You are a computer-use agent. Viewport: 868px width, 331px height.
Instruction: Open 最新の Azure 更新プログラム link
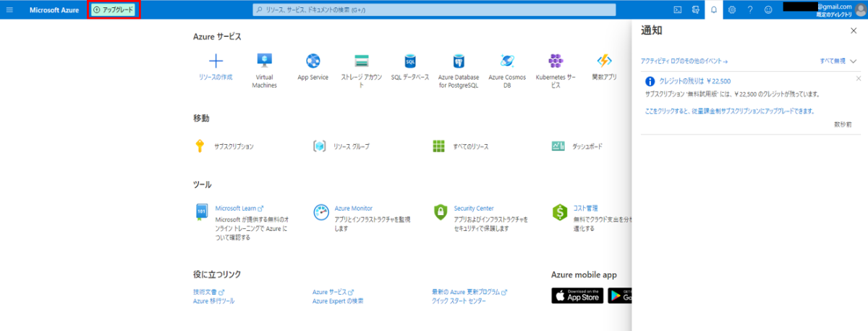tap(470, 292)
